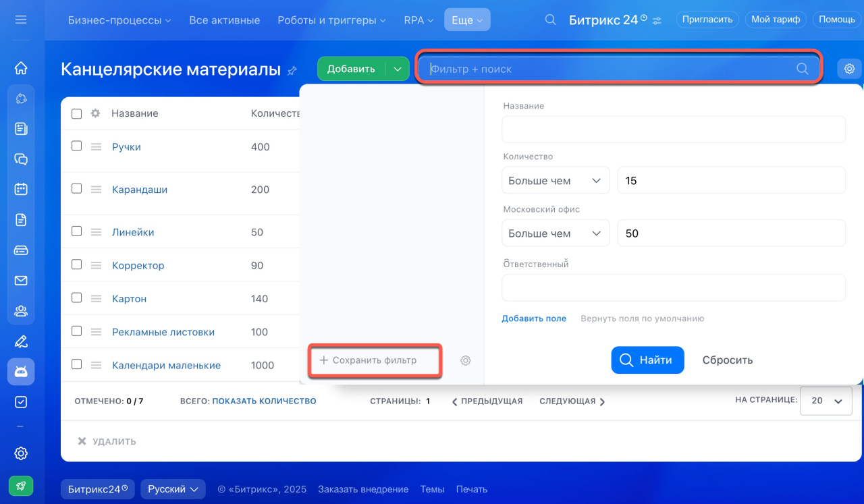Check the box for Рекламные листовки row
This screenshot has width=864, height=504.
[x=77, y=331]
